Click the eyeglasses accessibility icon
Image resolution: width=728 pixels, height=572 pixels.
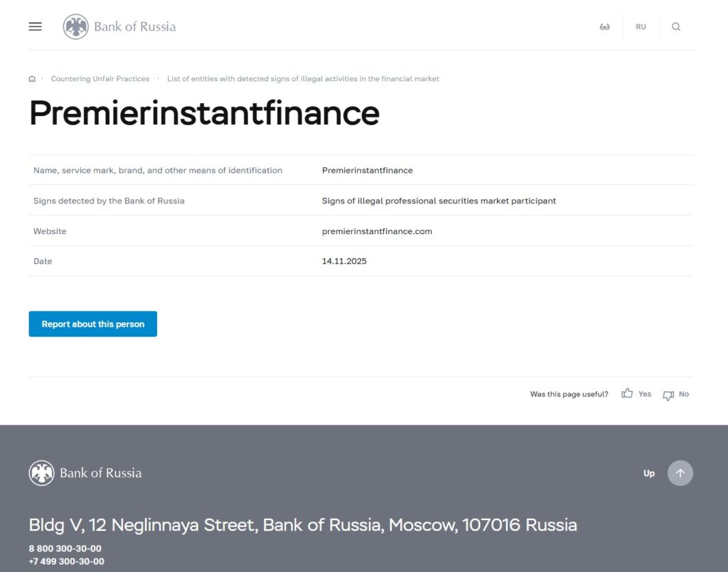click(x=605, y=26)
